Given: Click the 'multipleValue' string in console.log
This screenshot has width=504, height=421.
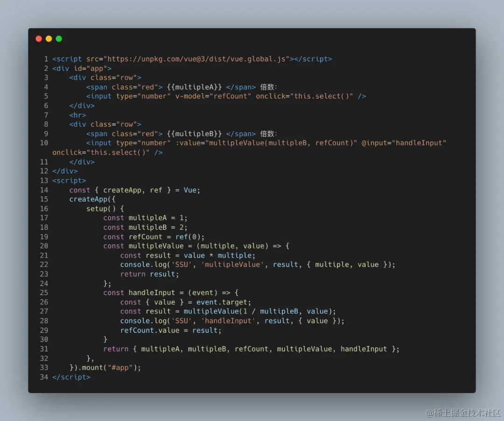Looking at the screenshot, I should pyautogui.click(x=232, y=265).
